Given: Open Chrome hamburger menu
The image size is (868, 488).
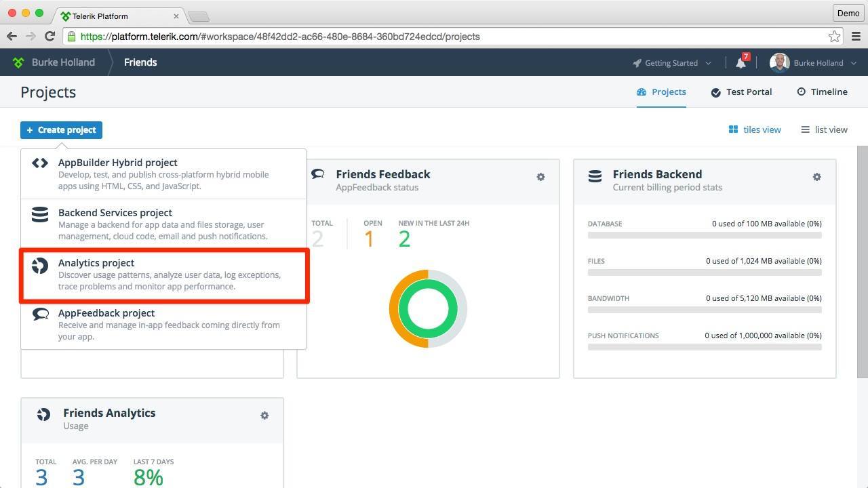Looking at the screenshot, I should point(856,37).
